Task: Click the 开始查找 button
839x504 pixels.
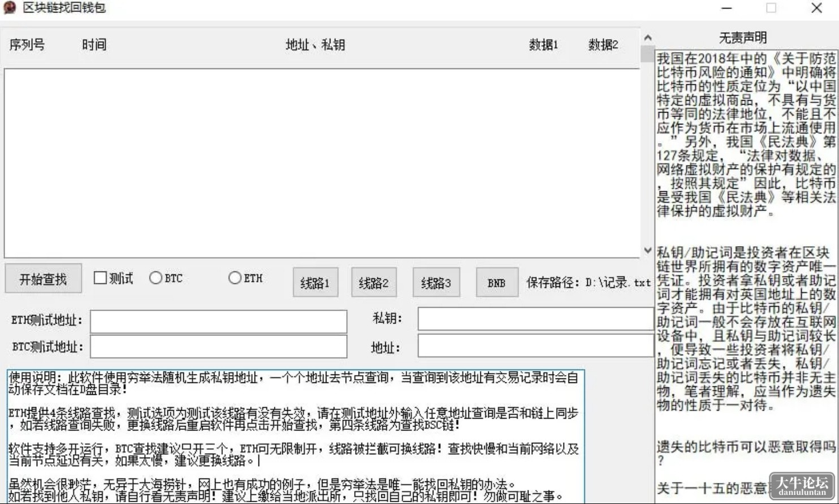Action: click(x=43, y=279)
